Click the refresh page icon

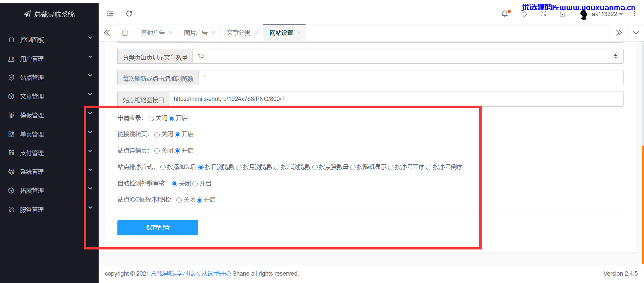[x=129, y=14]
